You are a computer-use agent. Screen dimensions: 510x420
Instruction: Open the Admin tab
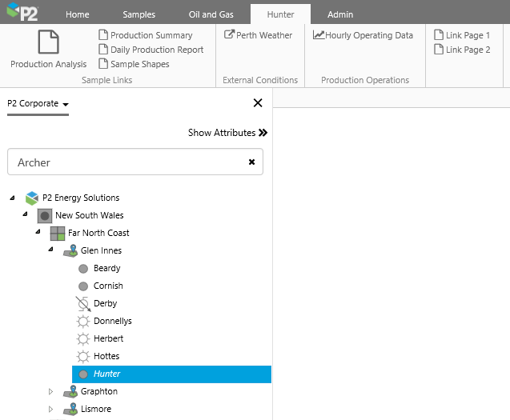(340, 14)
